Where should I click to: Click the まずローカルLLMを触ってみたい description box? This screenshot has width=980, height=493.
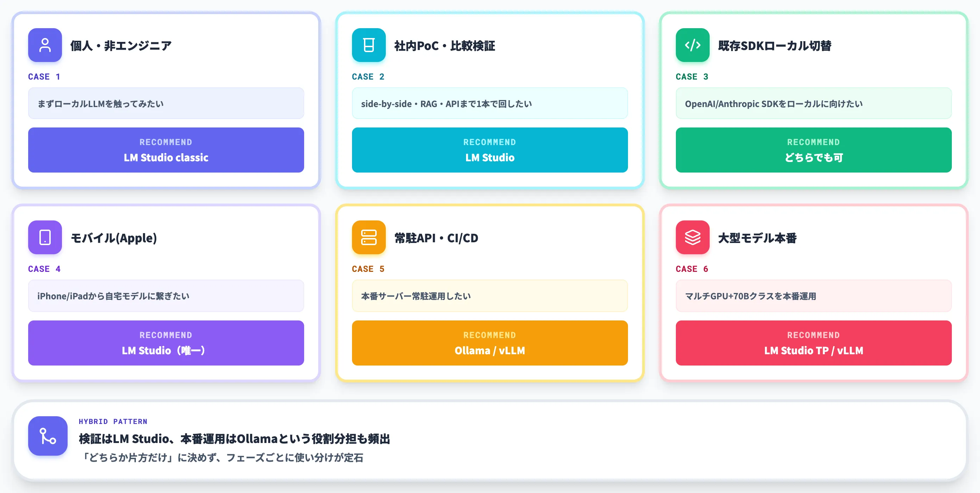(x=166, y=104)
